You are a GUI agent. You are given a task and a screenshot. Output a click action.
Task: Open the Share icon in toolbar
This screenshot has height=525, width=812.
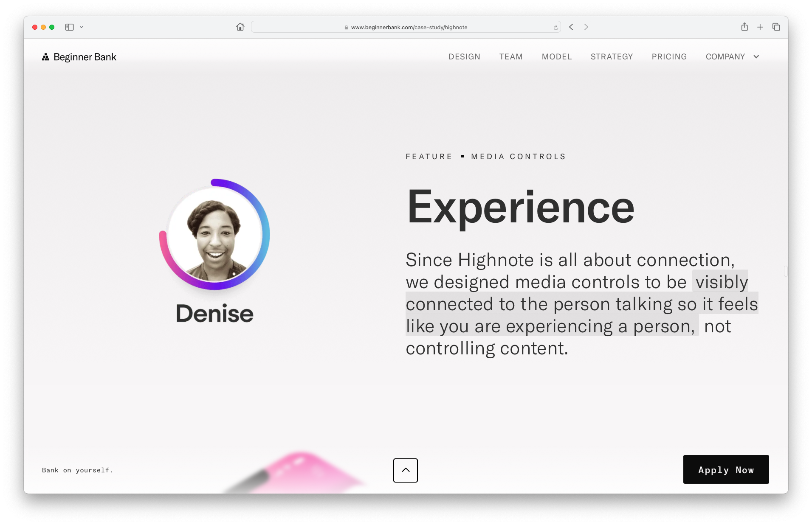(x=744, y=27)
